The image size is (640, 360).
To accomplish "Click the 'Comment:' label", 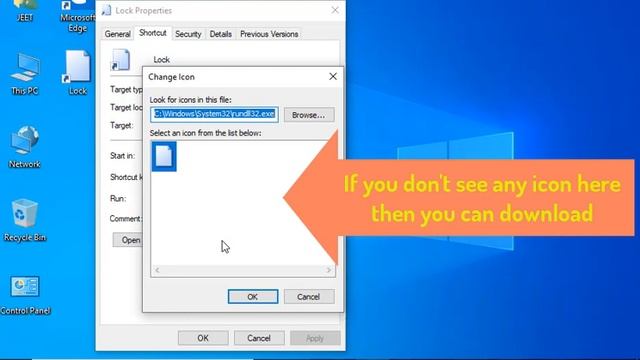I will (125, 218).
